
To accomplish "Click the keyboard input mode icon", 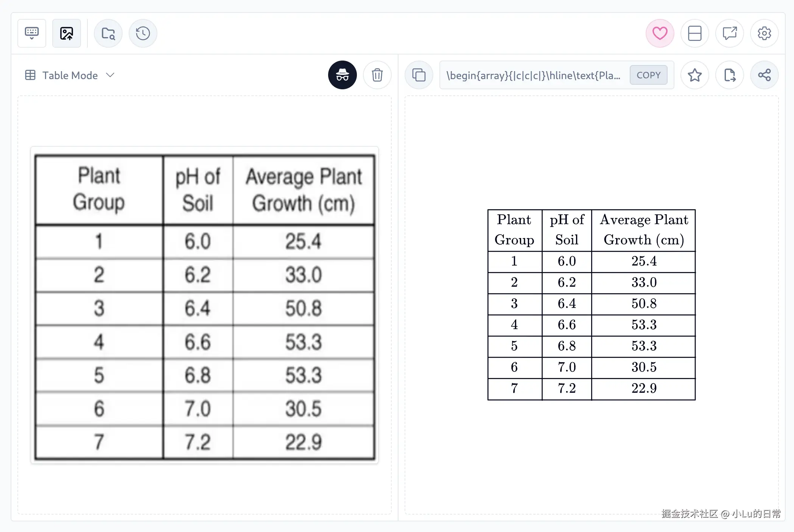I will point(32,33).
